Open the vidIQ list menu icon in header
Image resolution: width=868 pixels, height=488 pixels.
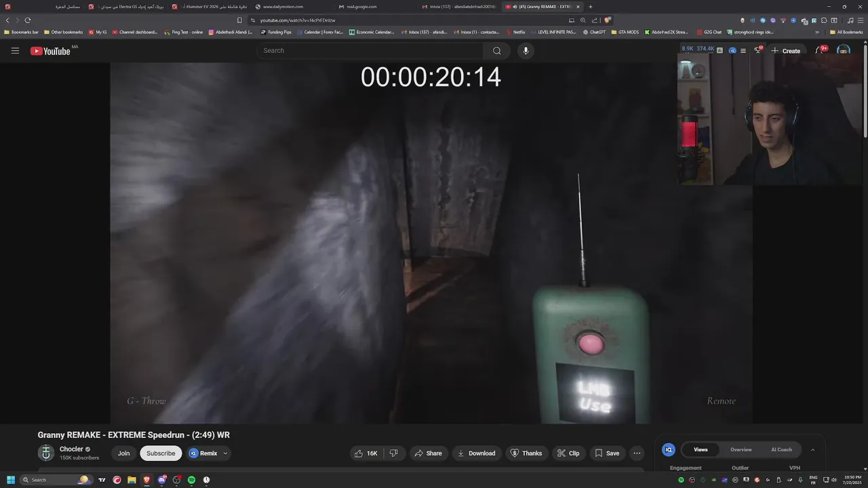743,51
